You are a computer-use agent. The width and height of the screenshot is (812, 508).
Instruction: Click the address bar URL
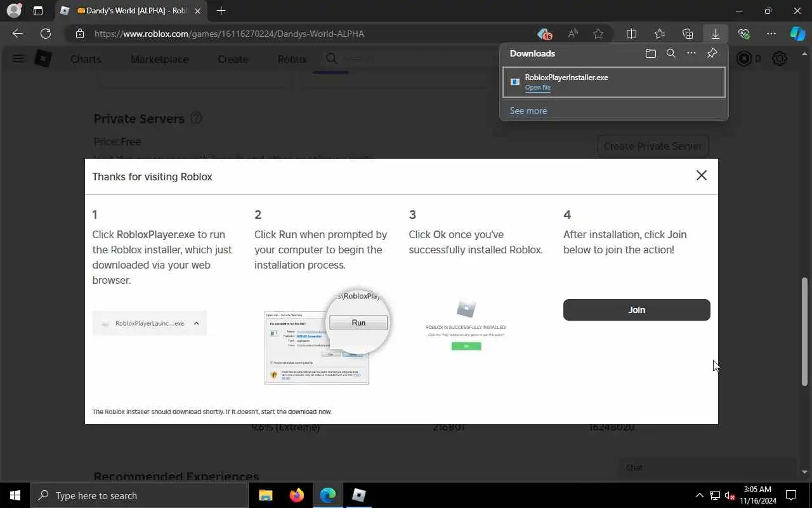click(x=229, y=34)
